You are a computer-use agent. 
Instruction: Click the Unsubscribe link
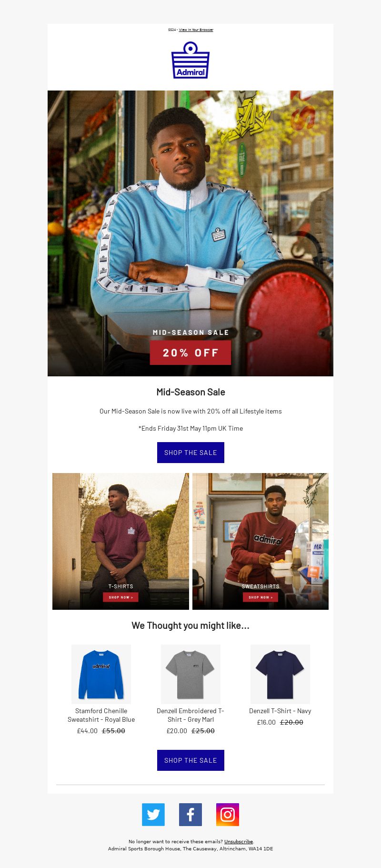pos(239,842)
